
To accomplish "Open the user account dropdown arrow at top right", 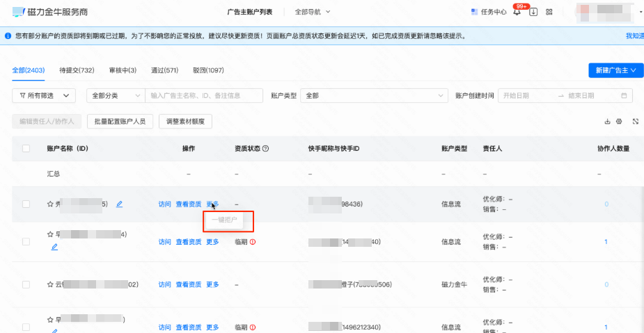I will (x=641, y=13).
